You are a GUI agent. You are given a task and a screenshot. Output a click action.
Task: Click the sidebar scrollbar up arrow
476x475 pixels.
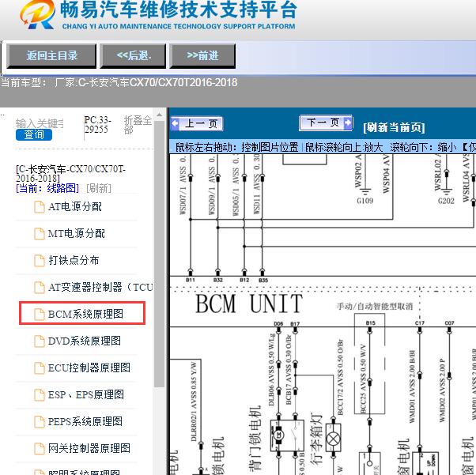[x=159, y=115]
